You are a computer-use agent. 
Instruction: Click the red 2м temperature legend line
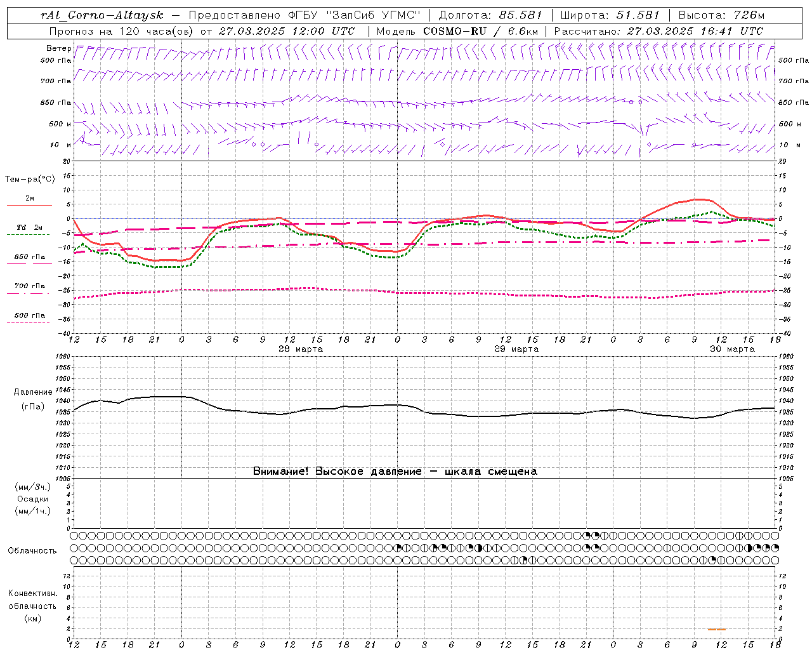pos(29,205)
